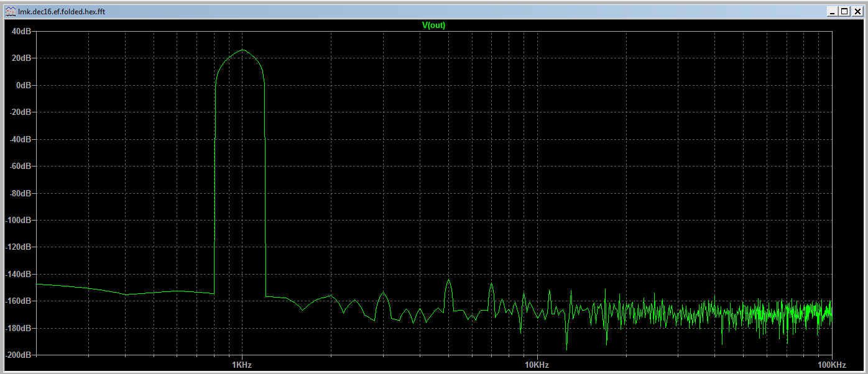Click the -20dB axis label
The image size is (868, 374).
21,112
